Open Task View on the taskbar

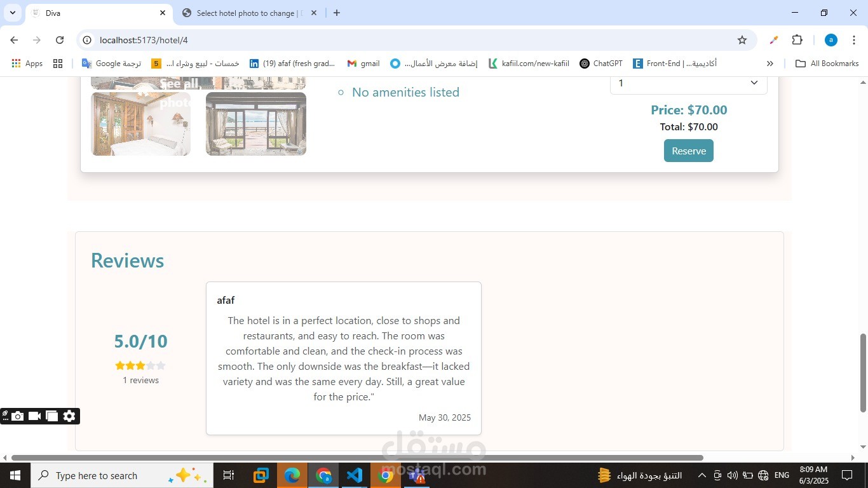point(229,475)
